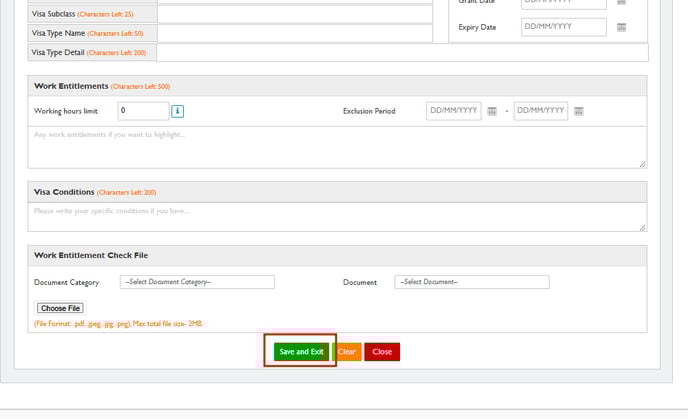Open calendar for Exclusion Period end date
The image size is (688, 419).
[579, 111]
